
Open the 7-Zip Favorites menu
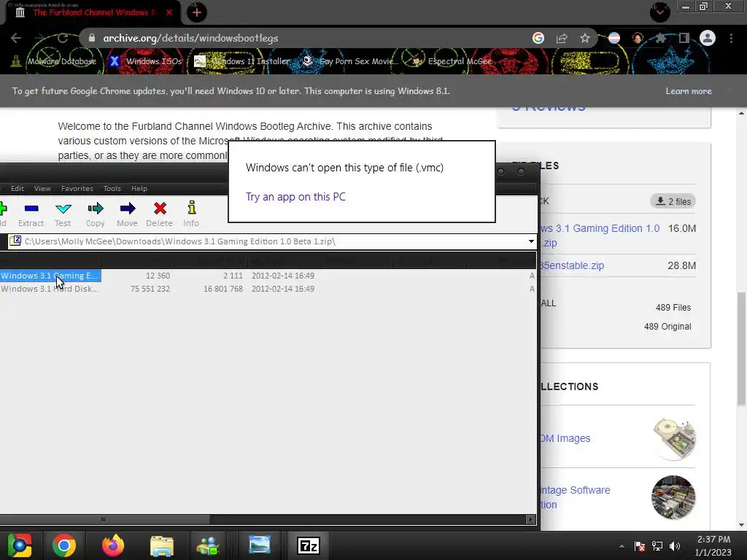click(x=77, y=189)
